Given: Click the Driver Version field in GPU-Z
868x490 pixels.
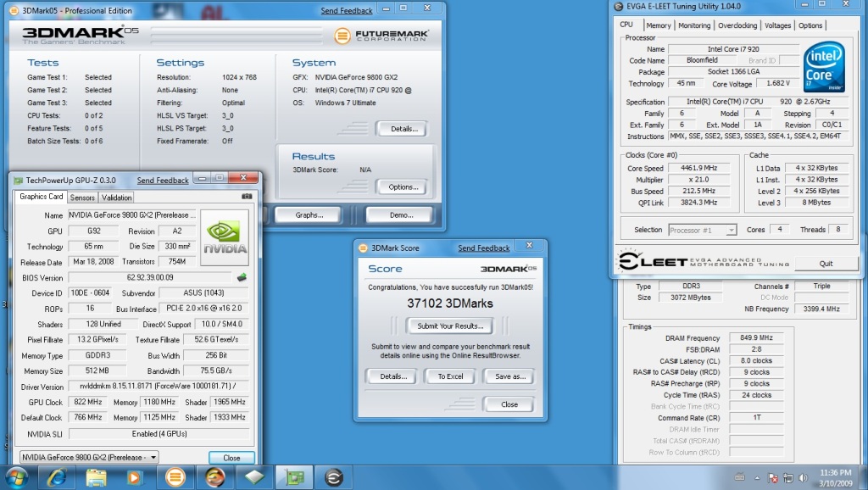Looking at the screenshot, I should pos(159,386).
